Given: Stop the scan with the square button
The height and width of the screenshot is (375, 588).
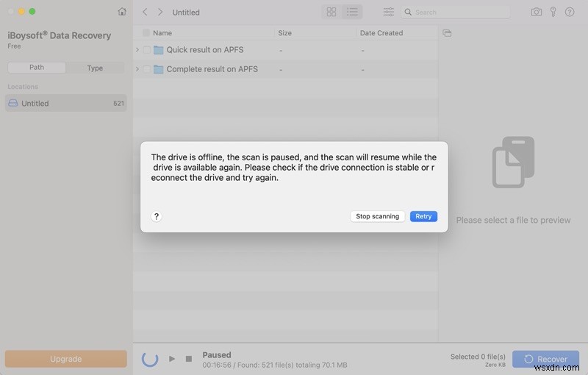Looking at the screenshot, I should tap(189, 359).
